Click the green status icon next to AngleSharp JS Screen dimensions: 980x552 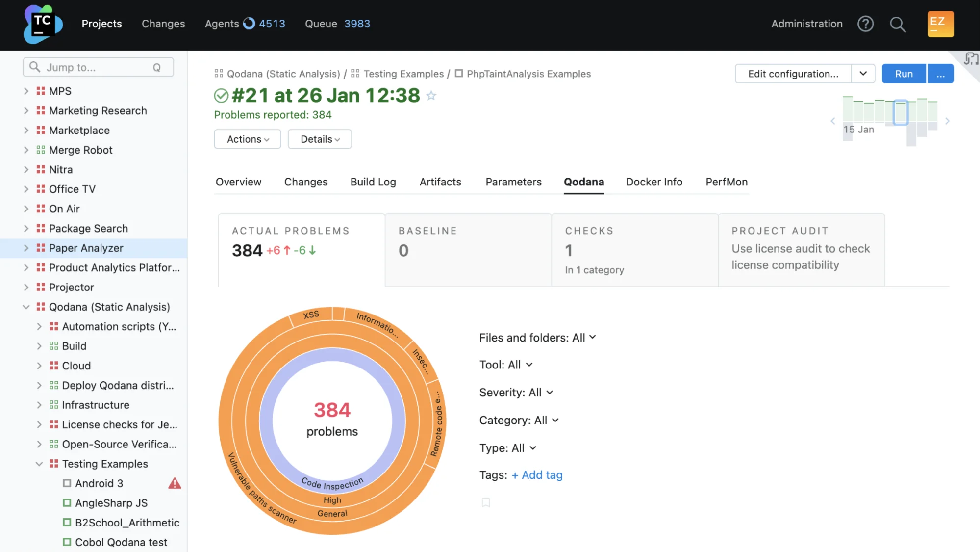pos(67,502)
